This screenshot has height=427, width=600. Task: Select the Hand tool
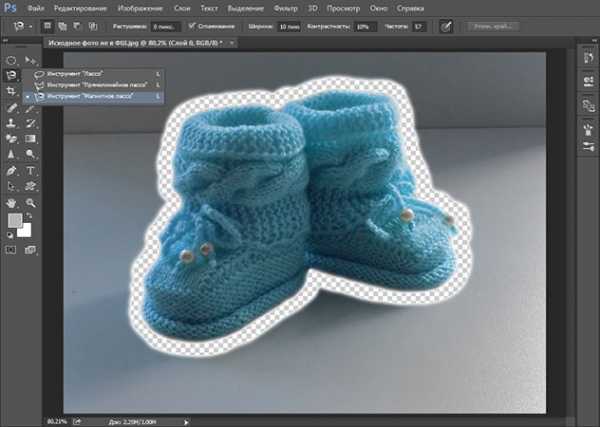[11, 203]
